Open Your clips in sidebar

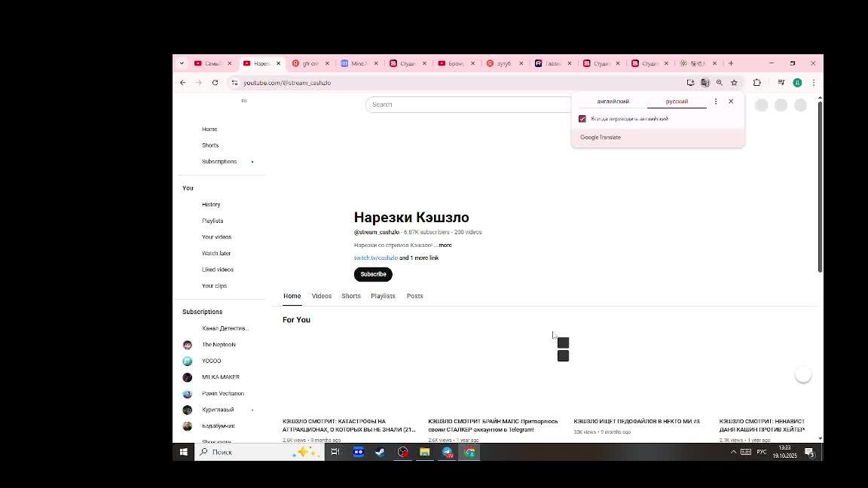214,286
